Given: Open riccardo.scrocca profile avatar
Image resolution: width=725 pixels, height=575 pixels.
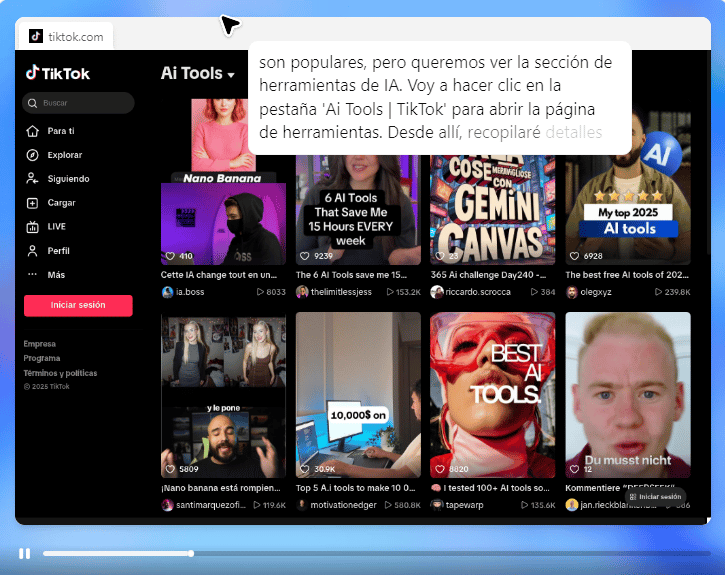Looking at the screenshot, I should coord(436,292).
